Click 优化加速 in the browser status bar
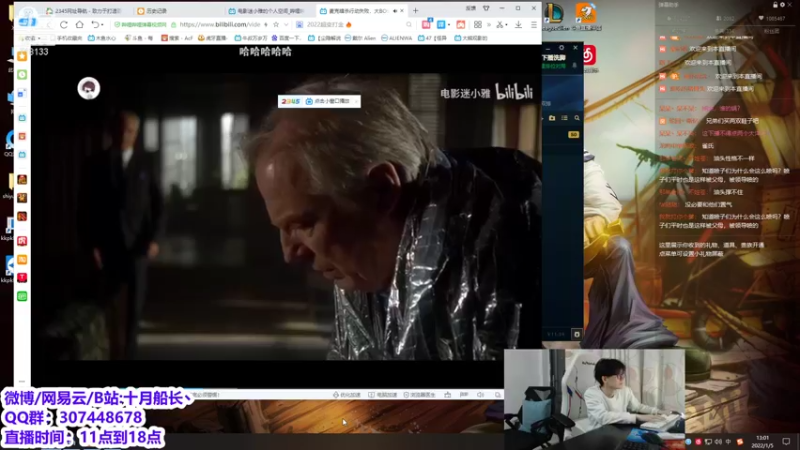800x450 pixels. pyautogui.click(x=346, y=395)
